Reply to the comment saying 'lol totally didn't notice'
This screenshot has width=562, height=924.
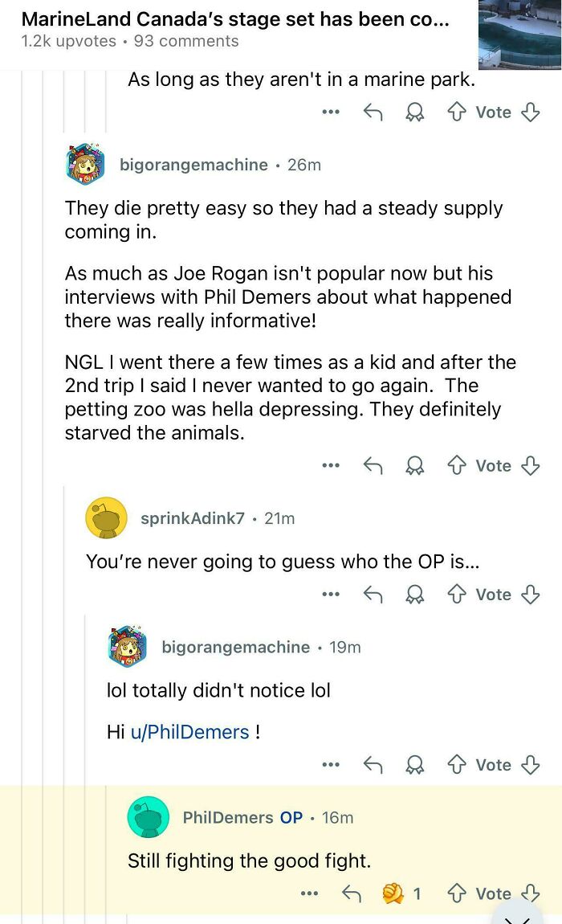coord(373,764)
